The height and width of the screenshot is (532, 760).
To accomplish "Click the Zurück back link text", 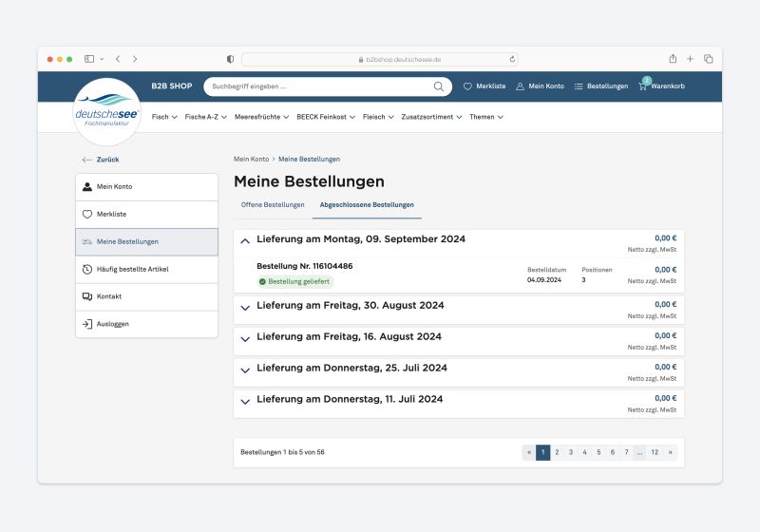I will 107,160.
